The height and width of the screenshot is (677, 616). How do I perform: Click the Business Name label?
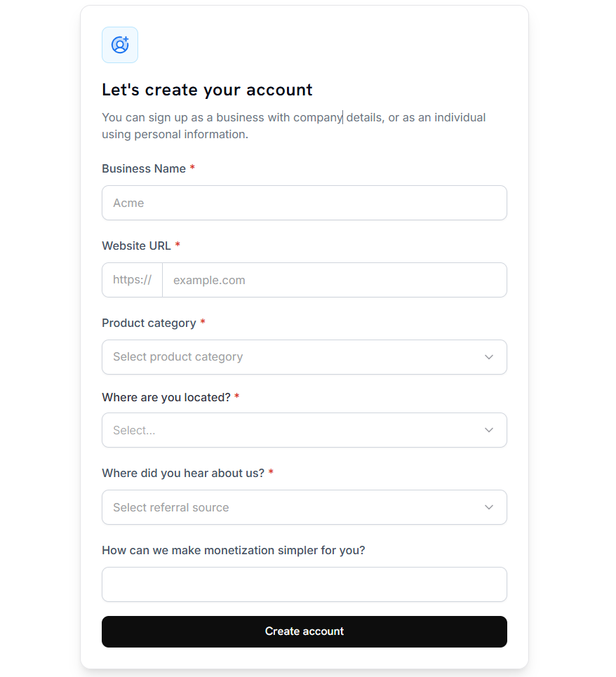(144, 168)
